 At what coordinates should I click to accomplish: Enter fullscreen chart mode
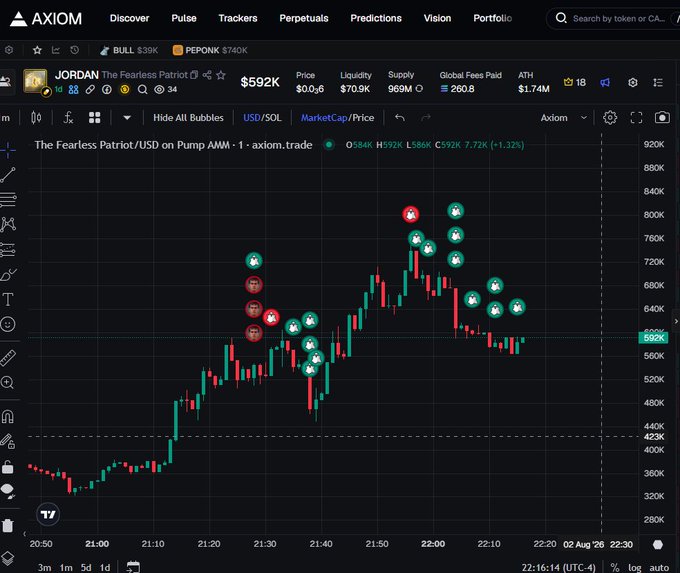[636, 118]
